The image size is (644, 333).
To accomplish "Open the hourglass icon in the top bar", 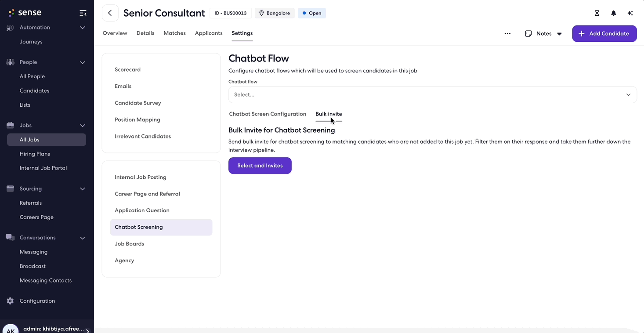I will [597, 13].
